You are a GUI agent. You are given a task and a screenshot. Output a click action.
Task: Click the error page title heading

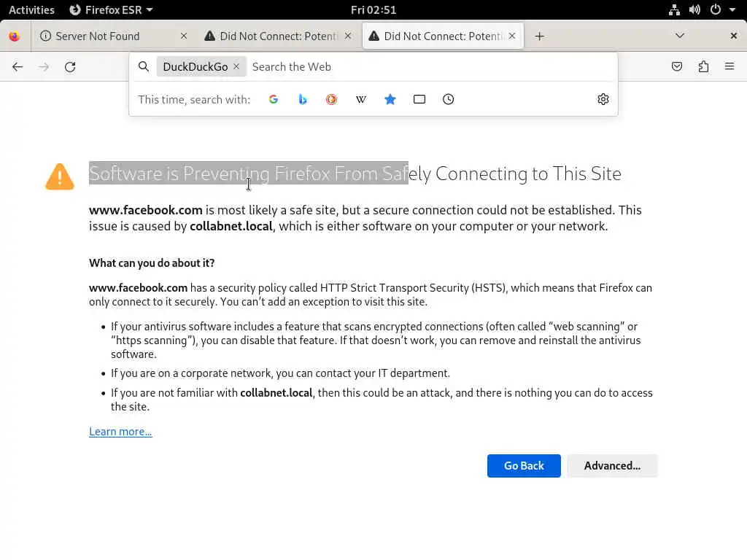[355, 174]
